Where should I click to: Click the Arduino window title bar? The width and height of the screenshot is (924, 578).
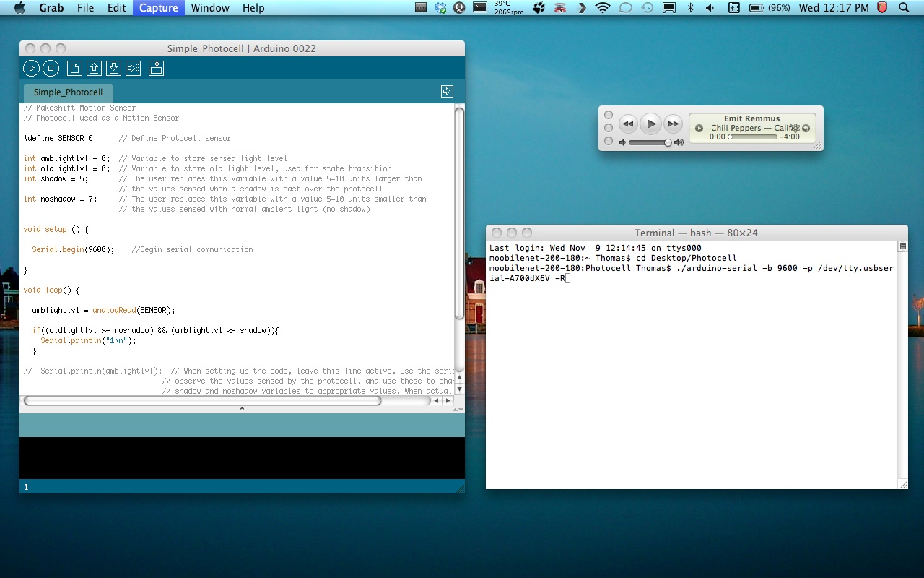pyautogui.click(x=242, y=48)
